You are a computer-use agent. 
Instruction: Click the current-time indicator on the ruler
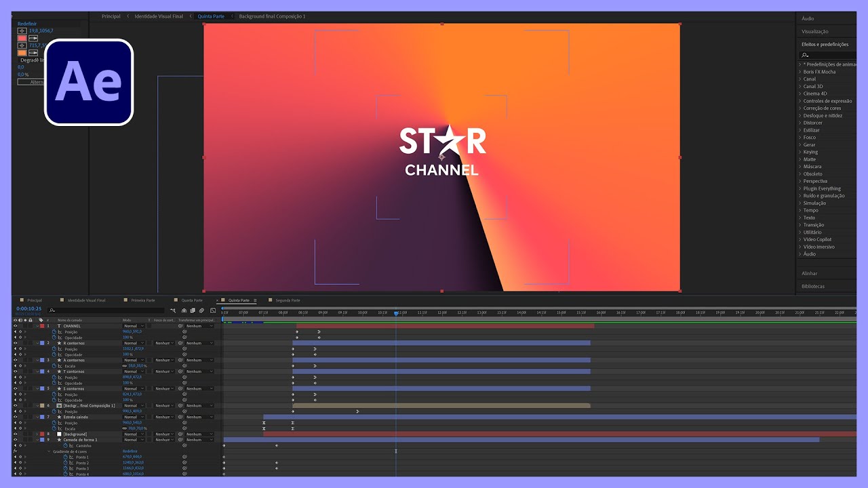pos(396,313)
